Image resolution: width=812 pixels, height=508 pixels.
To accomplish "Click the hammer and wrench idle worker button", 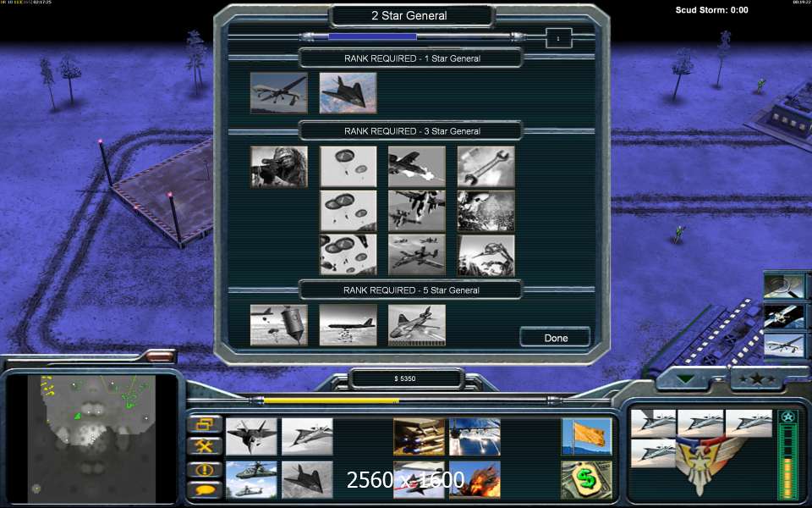I will [205, 446].
